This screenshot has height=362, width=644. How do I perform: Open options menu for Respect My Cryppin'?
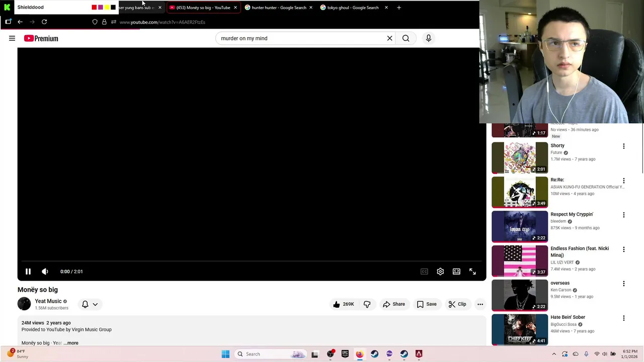pos(624,215)
